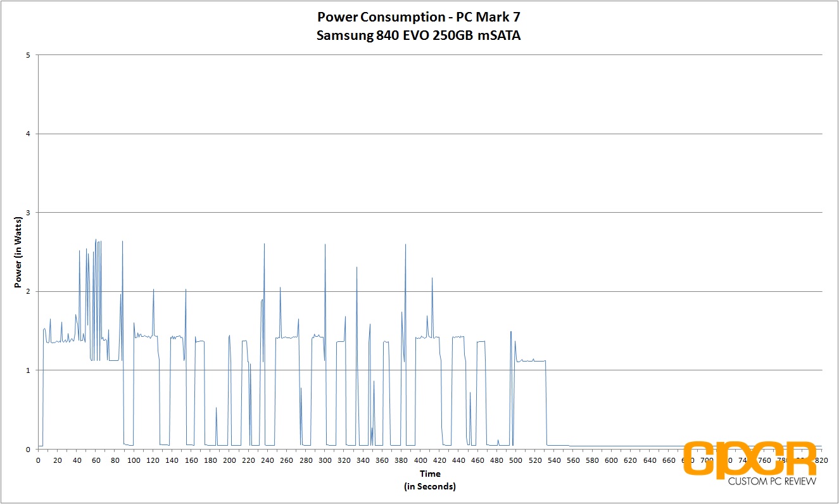Click the time axis tick label '340'
This screenshot has height=504, width=839.
(x=363, y=460)
